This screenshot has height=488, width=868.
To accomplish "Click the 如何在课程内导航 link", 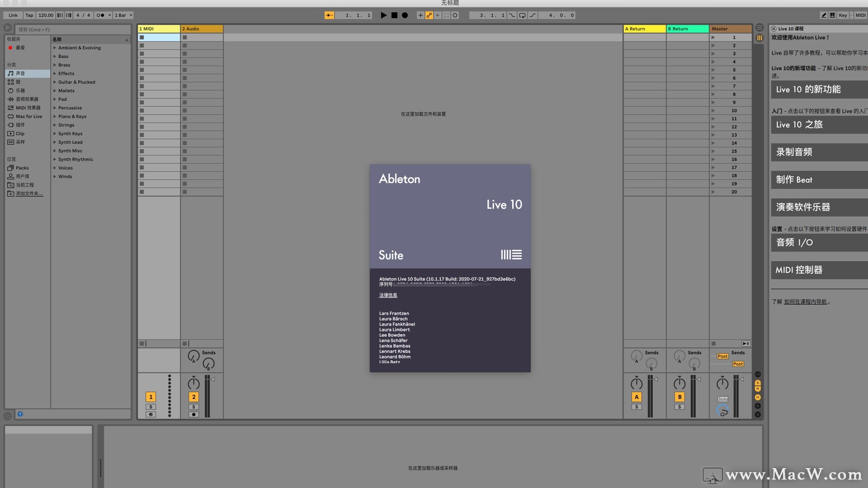I will tap(805, 302).
